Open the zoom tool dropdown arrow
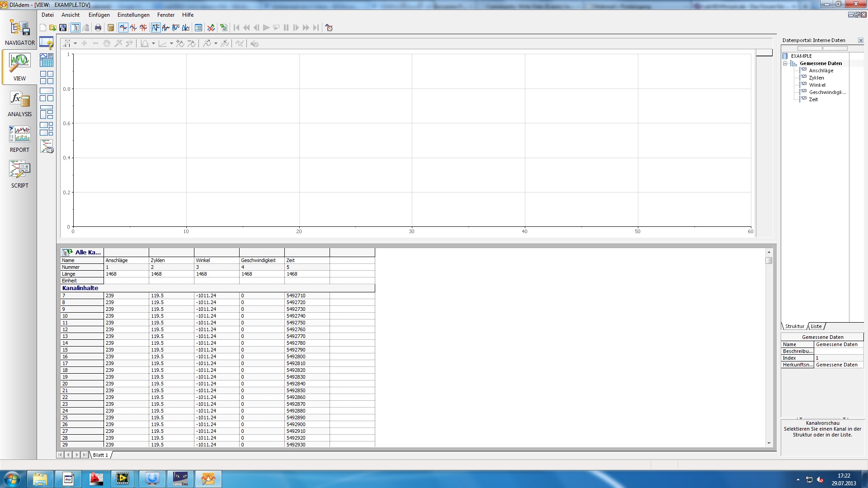The image size is (868, 488). point(75,44)
